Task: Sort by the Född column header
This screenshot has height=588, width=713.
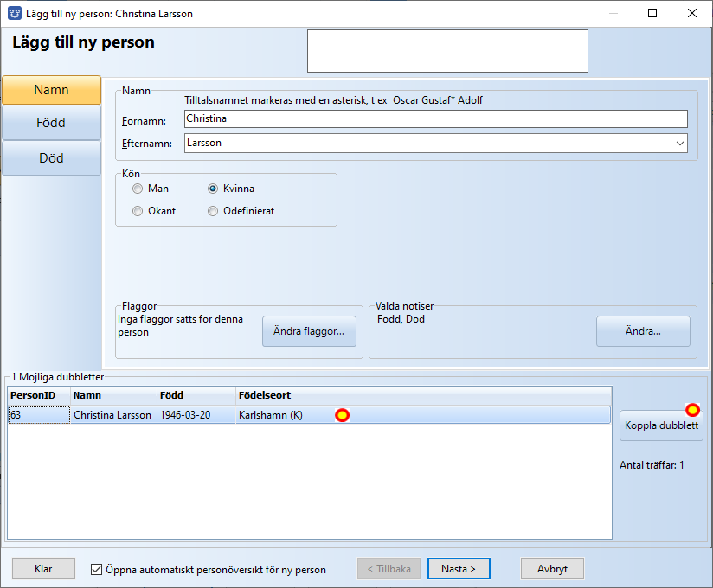Action: pyautogui.click(x=196, y=395)
